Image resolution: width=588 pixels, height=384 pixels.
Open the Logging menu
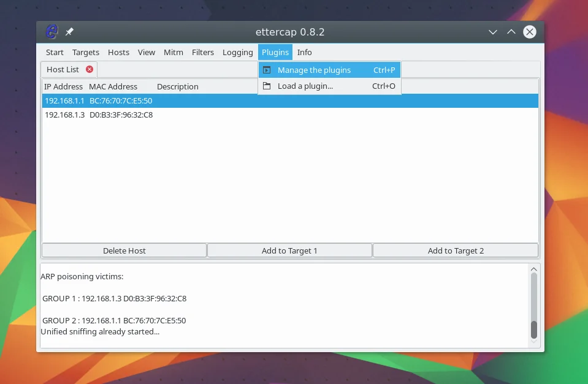(x=238, y=53)
